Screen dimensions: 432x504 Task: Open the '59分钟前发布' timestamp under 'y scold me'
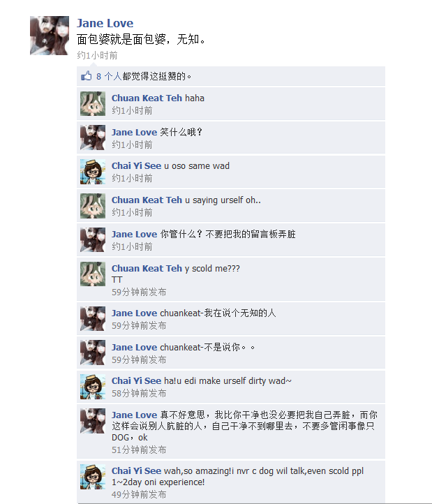(x=139, y=292)
